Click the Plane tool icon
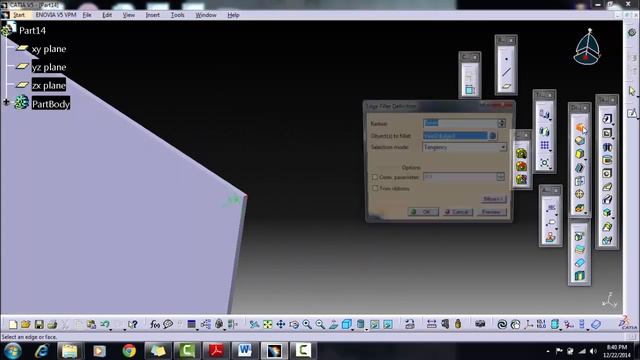640x360 pixels. tap(506, 86)
